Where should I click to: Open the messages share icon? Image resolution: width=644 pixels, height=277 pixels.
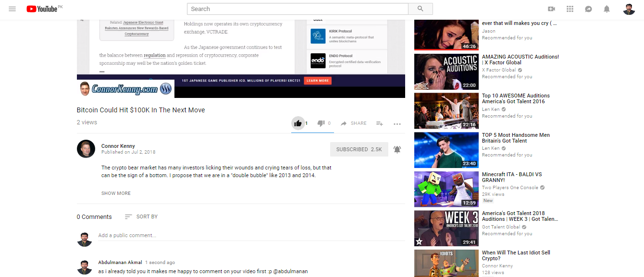(588, 9)
